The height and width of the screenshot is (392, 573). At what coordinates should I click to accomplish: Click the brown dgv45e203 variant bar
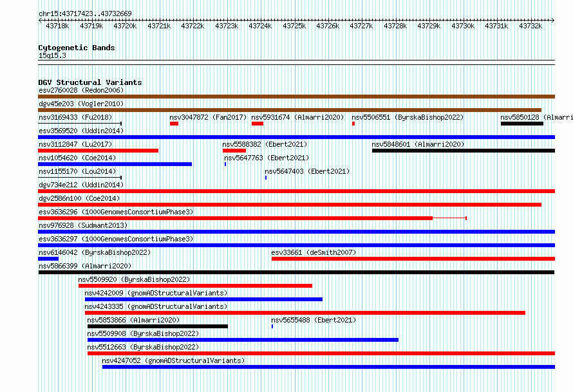(290, 110)
